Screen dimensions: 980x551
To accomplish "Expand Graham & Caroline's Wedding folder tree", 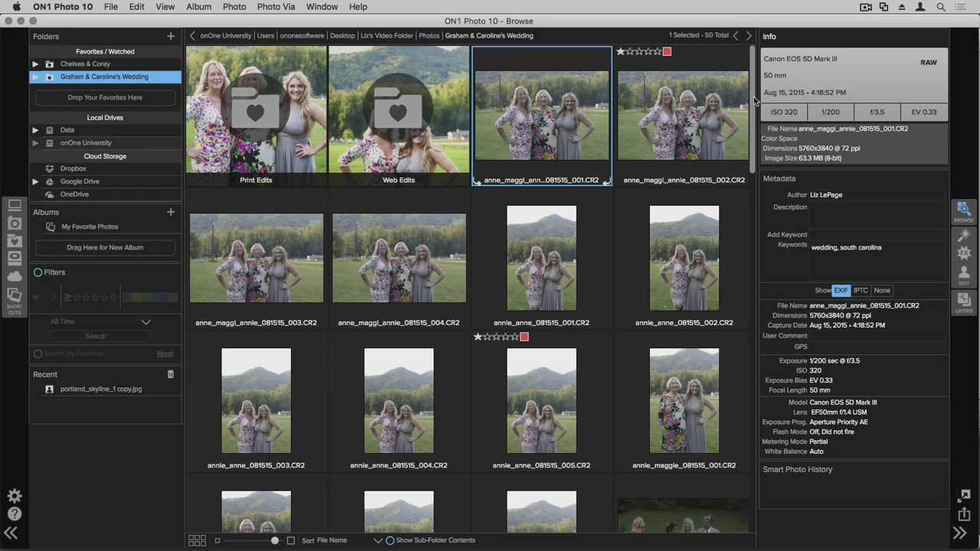I will coord(35,77).
